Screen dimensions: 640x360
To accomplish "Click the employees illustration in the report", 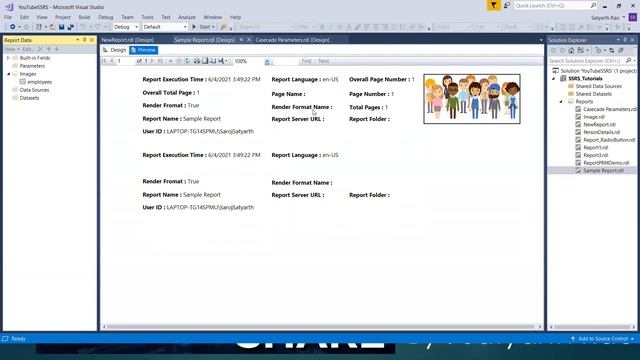I will coord(472,99).
